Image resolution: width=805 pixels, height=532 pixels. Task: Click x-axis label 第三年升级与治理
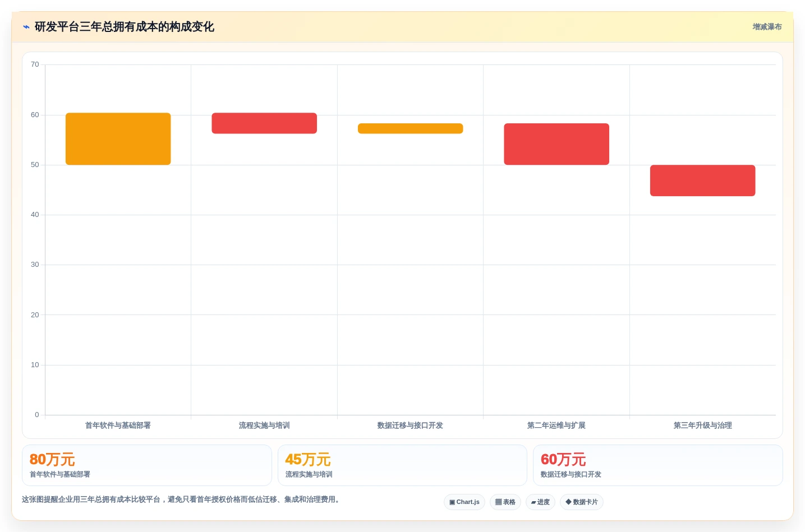[702, 425]
